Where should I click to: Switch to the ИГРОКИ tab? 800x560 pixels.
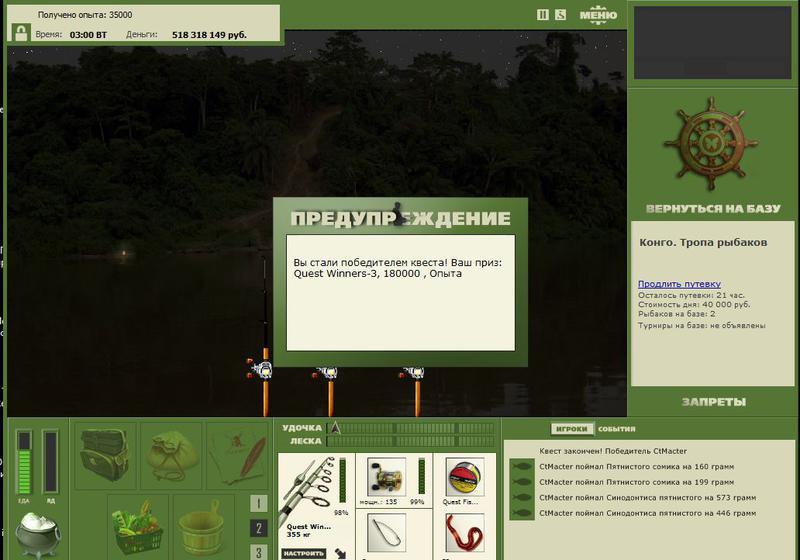point(572,429)
